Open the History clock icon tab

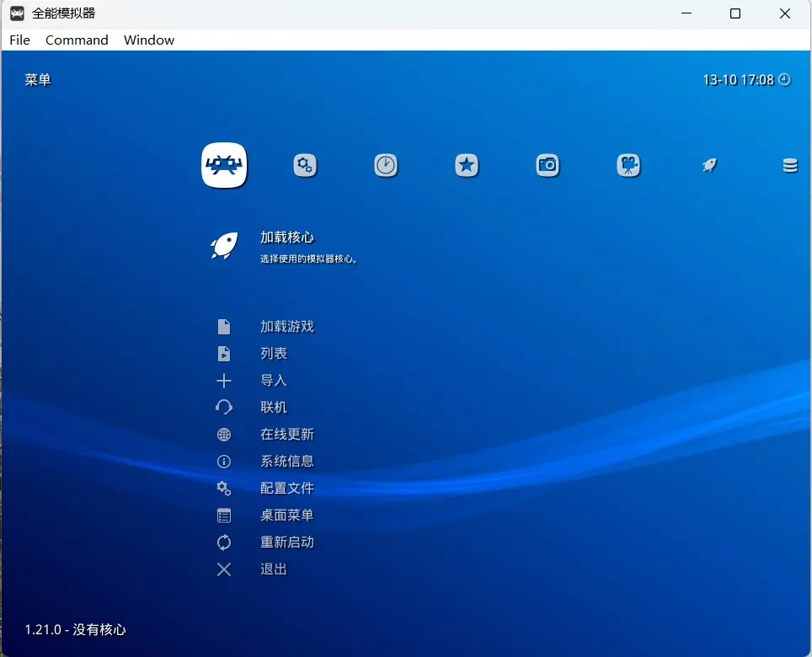(386, 165)
